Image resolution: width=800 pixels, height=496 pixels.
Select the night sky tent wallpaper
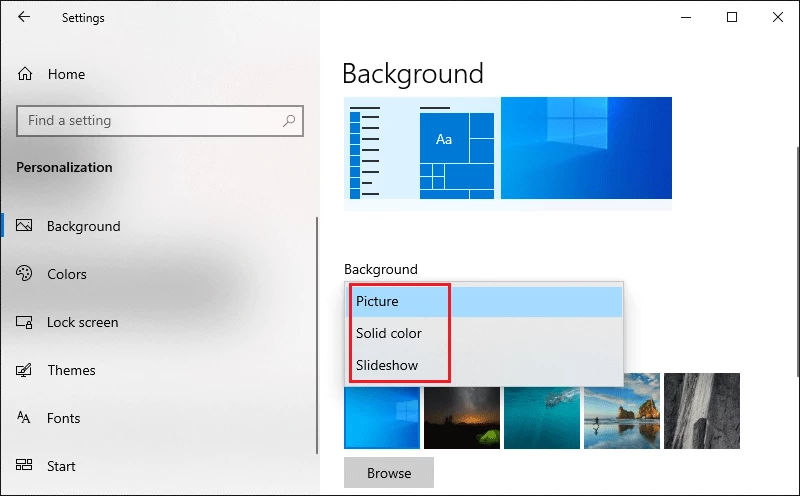click(x=462, y=417)
